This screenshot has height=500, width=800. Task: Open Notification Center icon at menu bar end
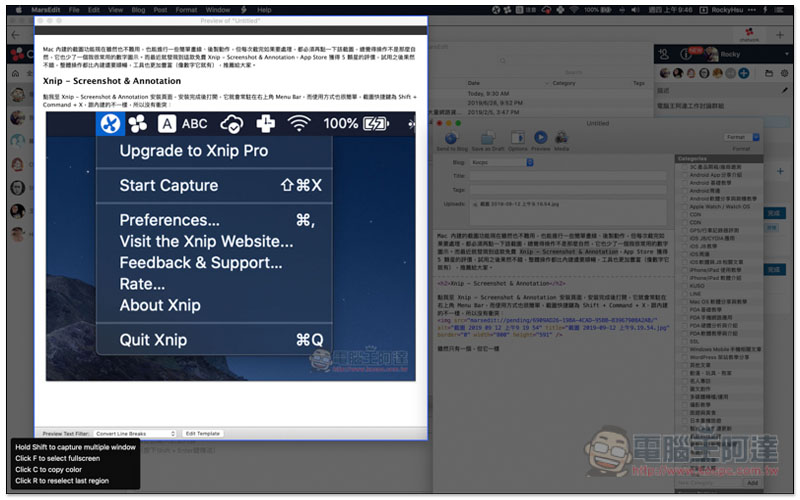coord(781,10)
